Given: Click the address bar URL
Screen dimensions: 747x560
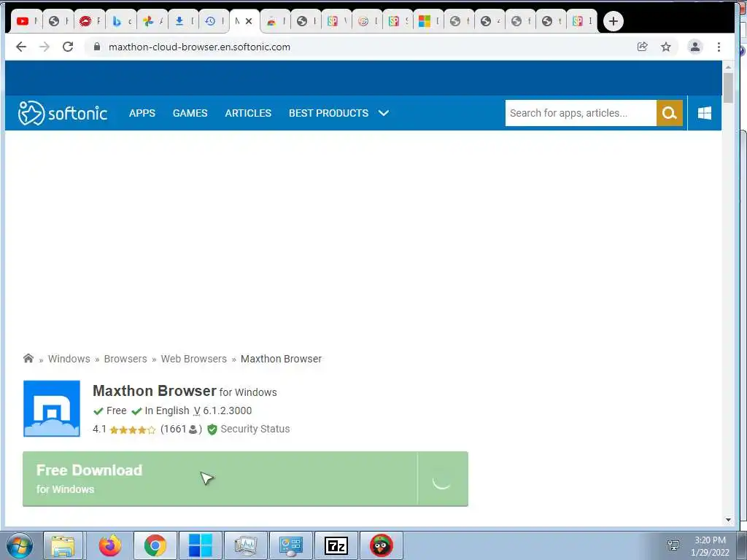Looking at the screenshot, I should click(199, 47).
